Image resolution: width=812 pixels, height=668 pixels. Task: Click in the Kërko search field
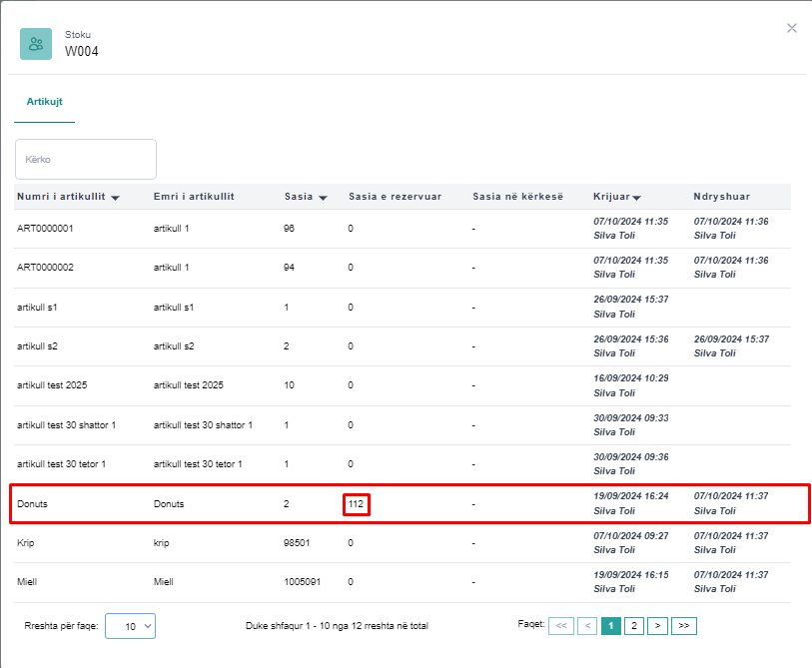coord(86,160)
